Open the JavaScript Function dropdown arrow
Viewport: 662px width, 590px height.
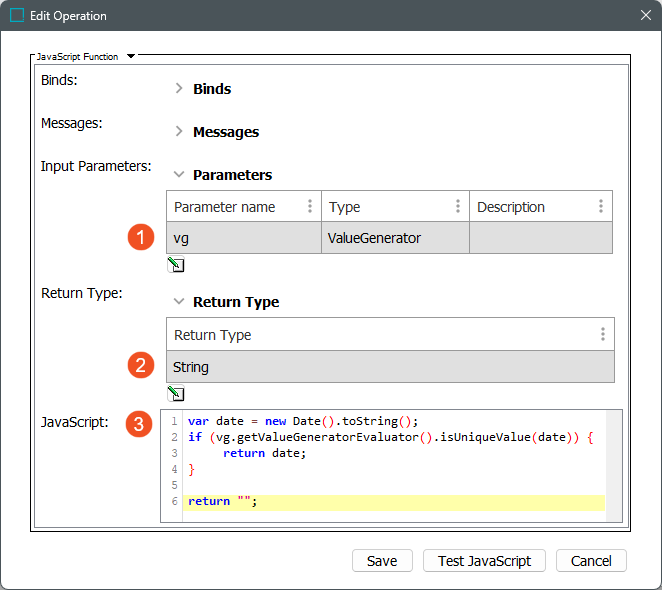(131, 57)
